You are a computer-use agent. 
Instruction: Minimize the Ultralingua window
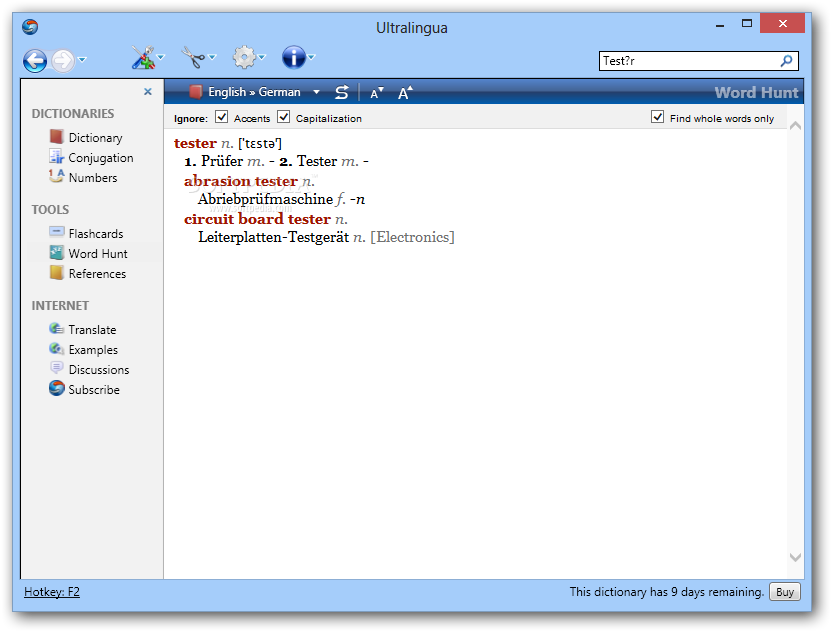point(720,25)
